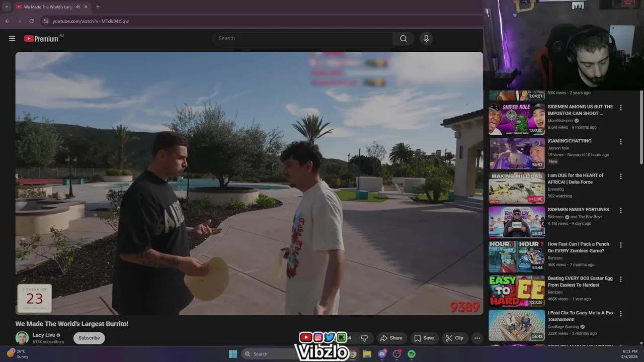This screenshot has height=362, width=644.
Task: Share the burrito video
Action: (391, 338)
